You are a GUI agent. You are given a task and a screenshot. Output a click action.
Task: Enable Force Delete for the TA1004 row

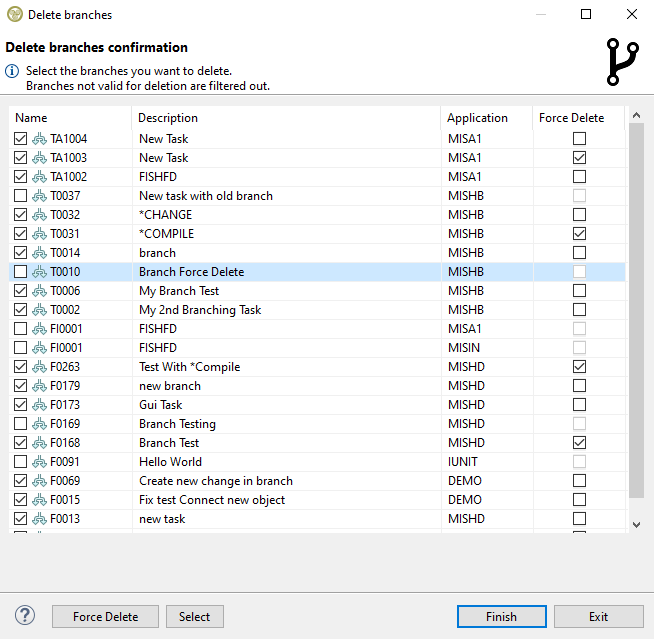579,139
